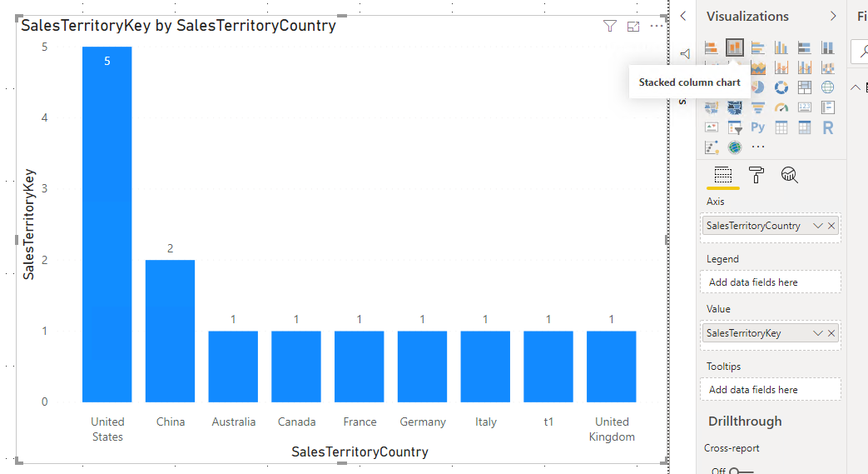Open Focus mode for the chart
Image resolution: width=868 pixels, height=474 pixels.
(633, 26)
